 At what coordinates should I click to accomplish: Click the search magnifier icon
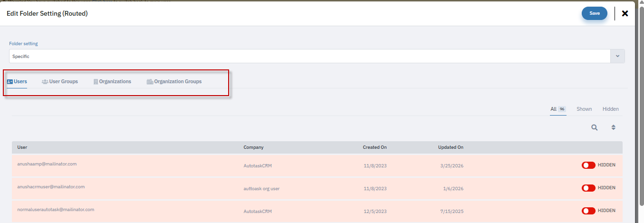594,127
